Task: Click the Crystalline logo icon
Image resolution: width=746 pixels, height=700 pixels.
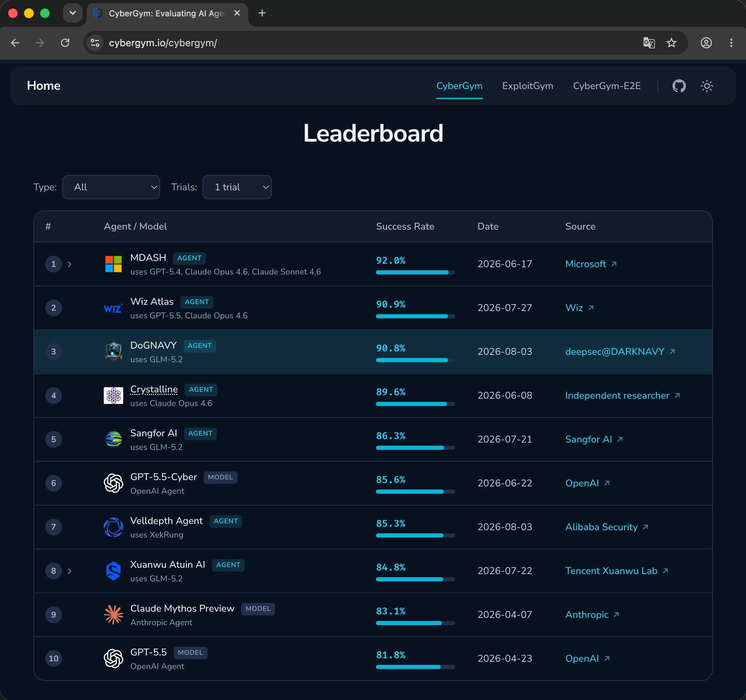Action: coord(113,395)
